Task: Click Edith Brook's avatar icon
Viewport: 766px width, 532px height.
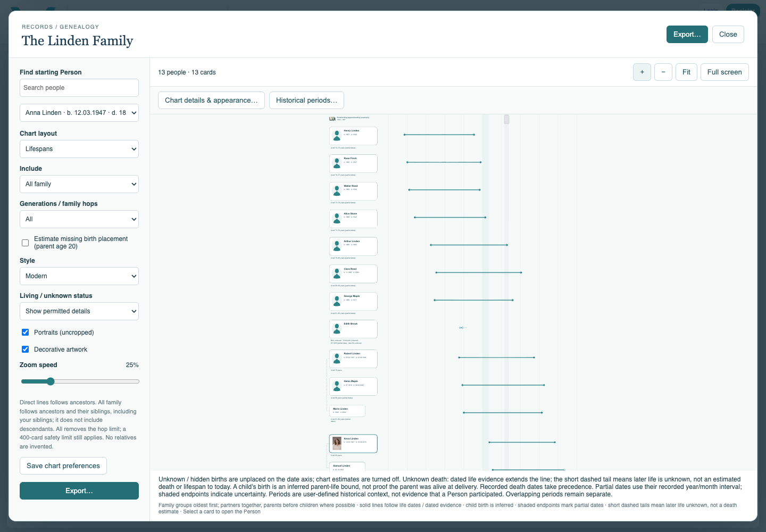Action: 337,329
